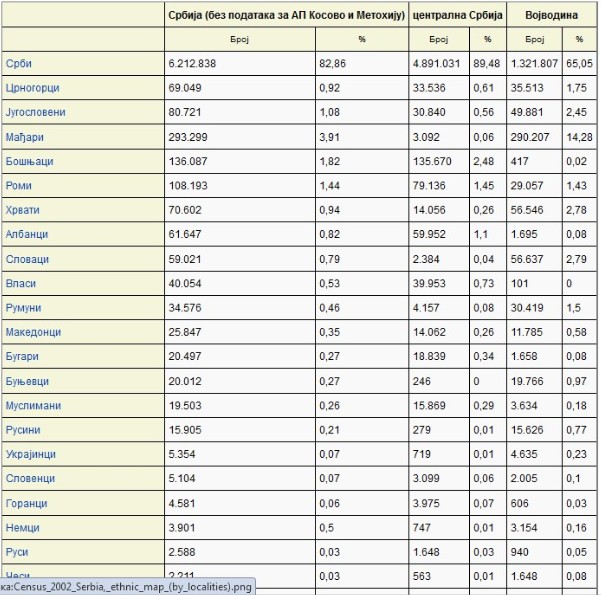Open the Црногорци link
This screenshot has height=595, width=601.
[33, 88]
